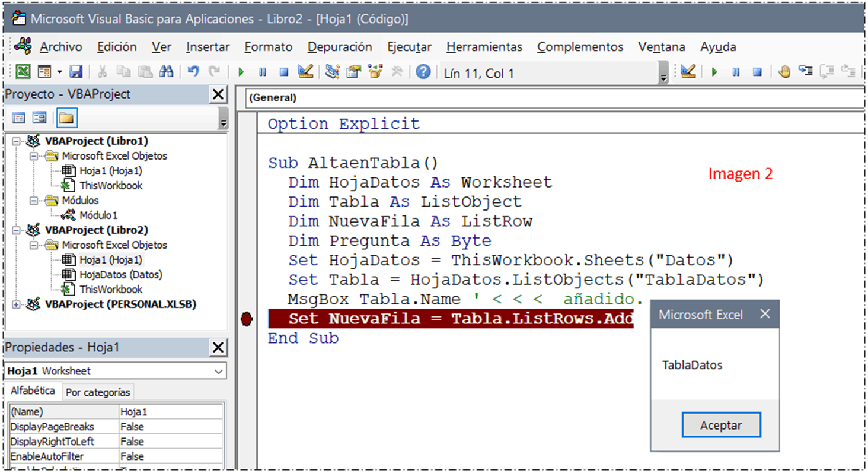Open the Depuración menu
The image size is (868, 473).
(x=340, y=46)
